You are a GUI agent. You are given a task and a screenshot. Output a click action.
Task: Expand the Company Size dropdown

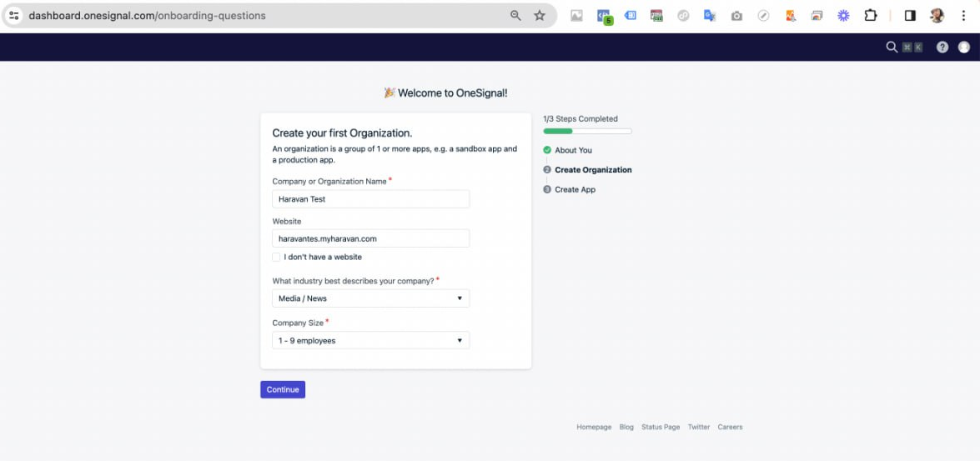coord(370,341)
